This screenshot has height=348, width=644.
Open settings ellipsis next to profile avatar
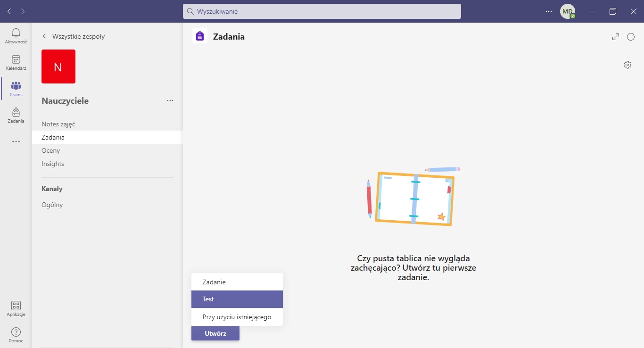coord(549,11)
